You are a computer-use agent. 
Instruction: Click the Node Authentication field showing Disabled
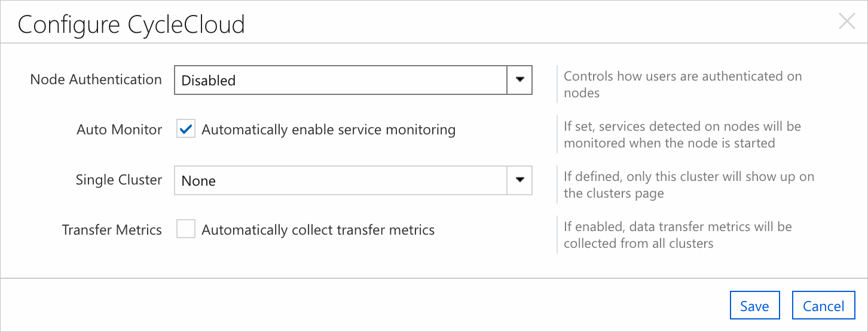(x=341, y=80)
